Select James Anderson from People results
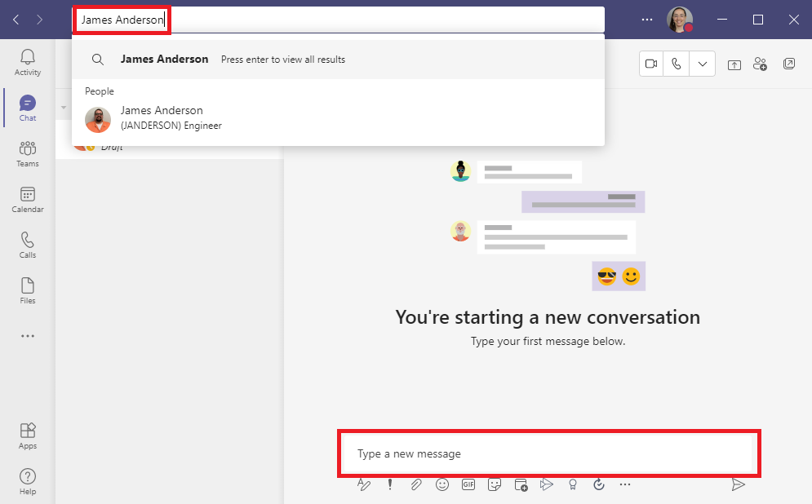 (162, 119)
